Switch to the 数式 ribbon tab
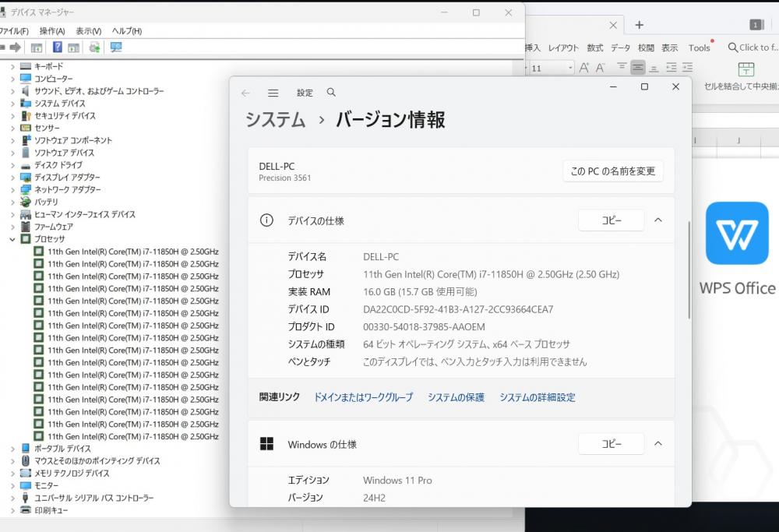 point(595,48)
